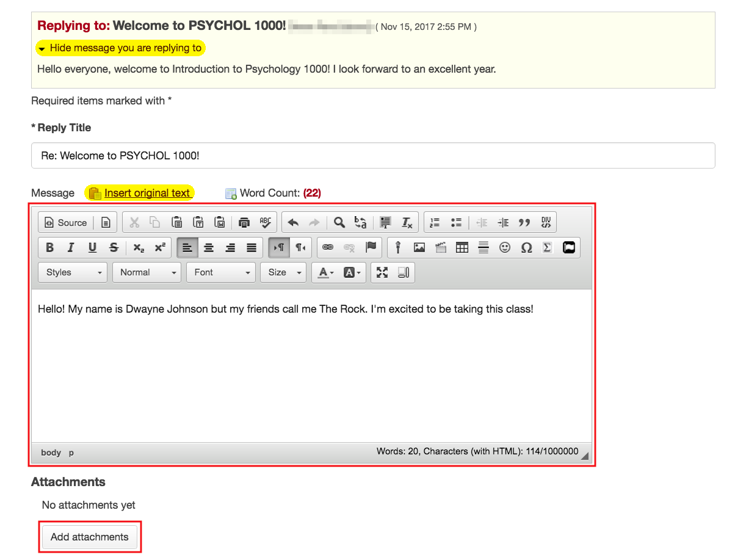Click inside the Reply Title field
746x560 pixels.
374,156
